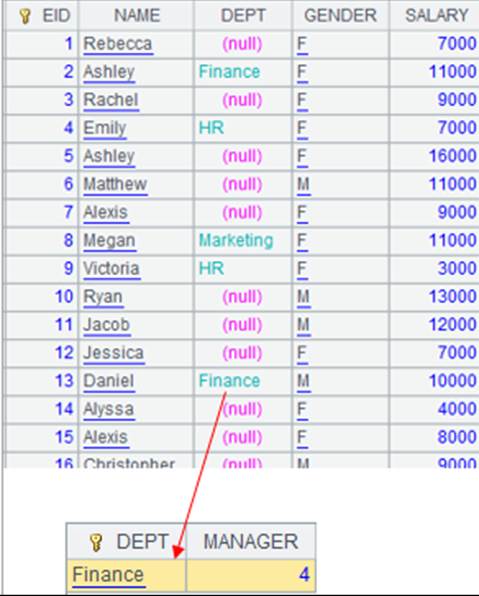Click the key icon beside EID header
This screenshot has height=596, width=479.
[x=25, y=16]
